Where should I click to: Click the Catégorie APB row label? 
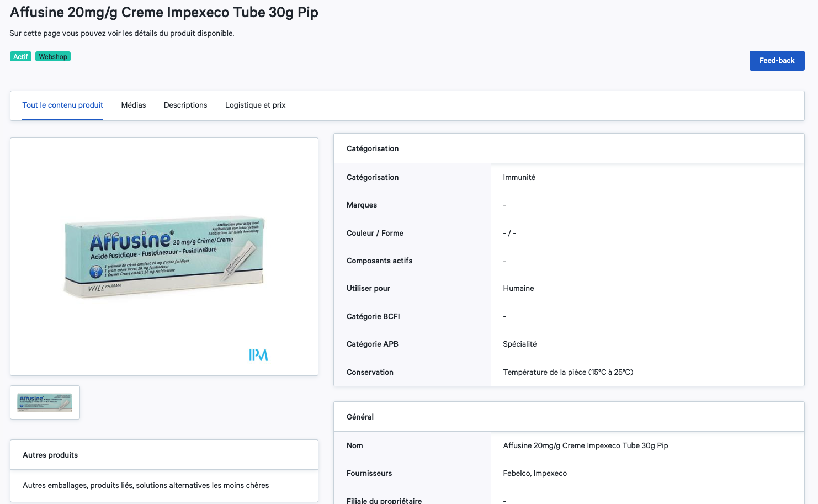click(373, 344)
